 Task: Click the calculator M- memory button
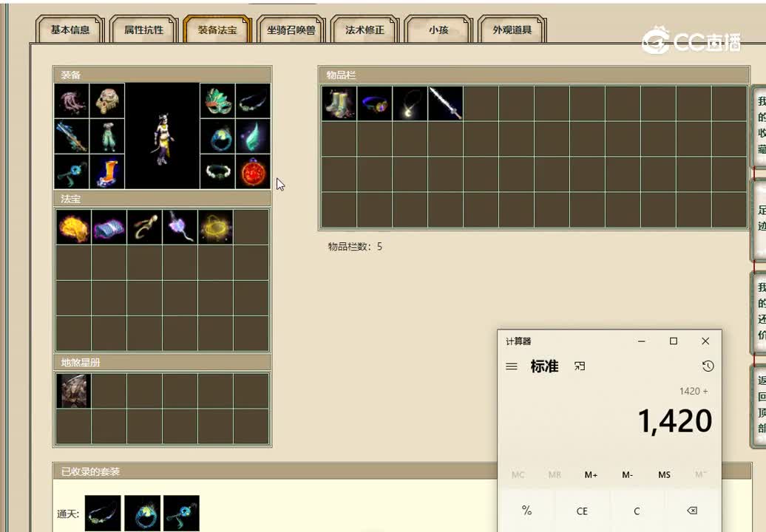click(x=628, y=474)
